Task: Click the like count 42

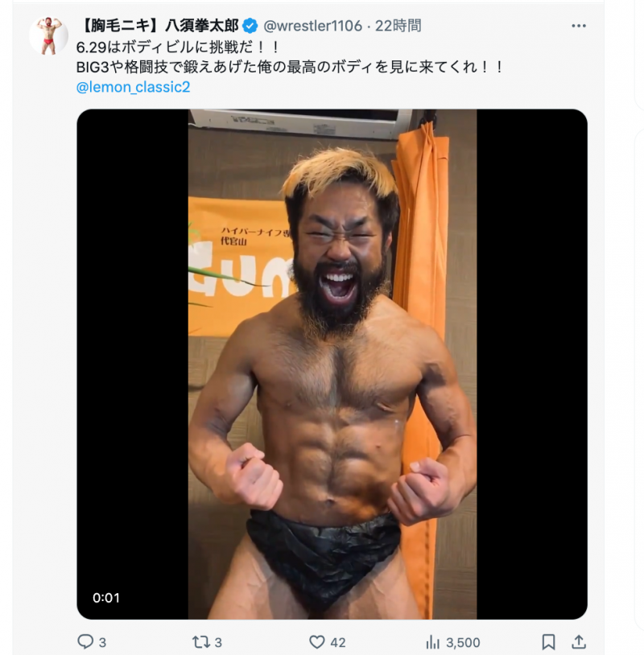Action: coord(338,642)
